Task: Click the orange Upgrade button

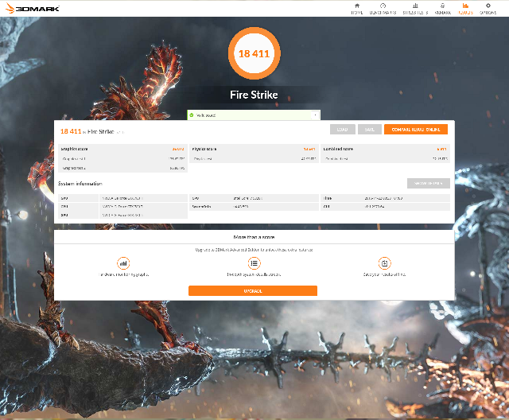Action: pyautogui.click(x=253, y=291)
